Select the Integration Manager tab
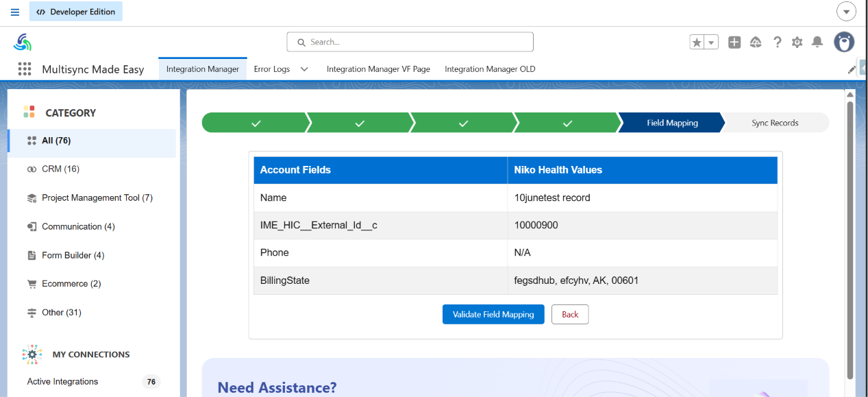This screenshot has width=868, height=397. 203,69
